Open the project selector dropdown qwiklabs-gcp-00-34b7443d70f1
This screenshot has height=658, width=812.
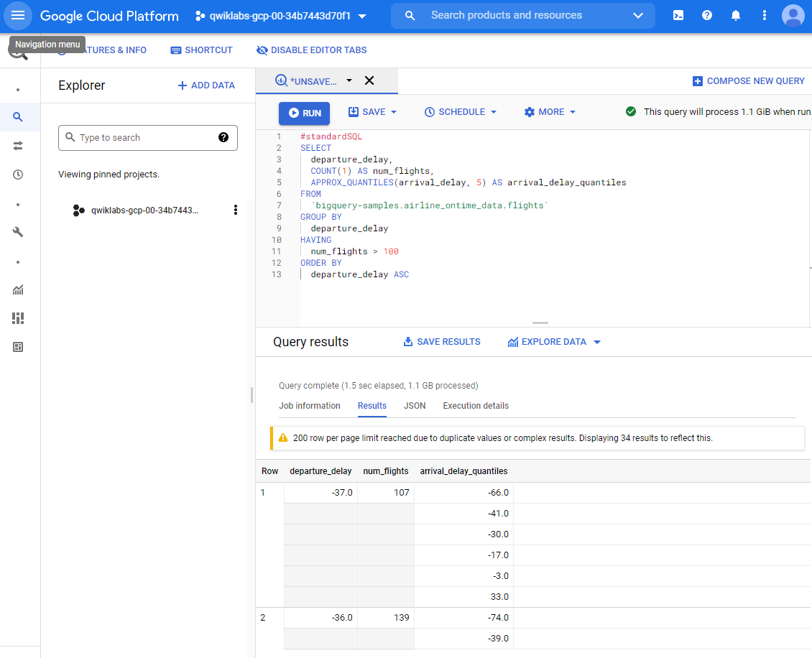pyautogui.click(x=281, y=16)
